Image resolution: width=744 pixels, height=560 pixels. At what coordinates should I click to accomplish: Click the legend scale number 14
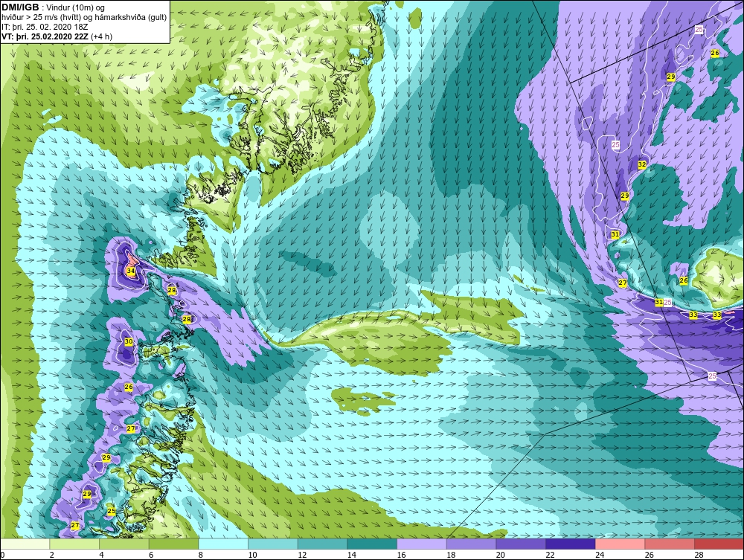[352, 555]
